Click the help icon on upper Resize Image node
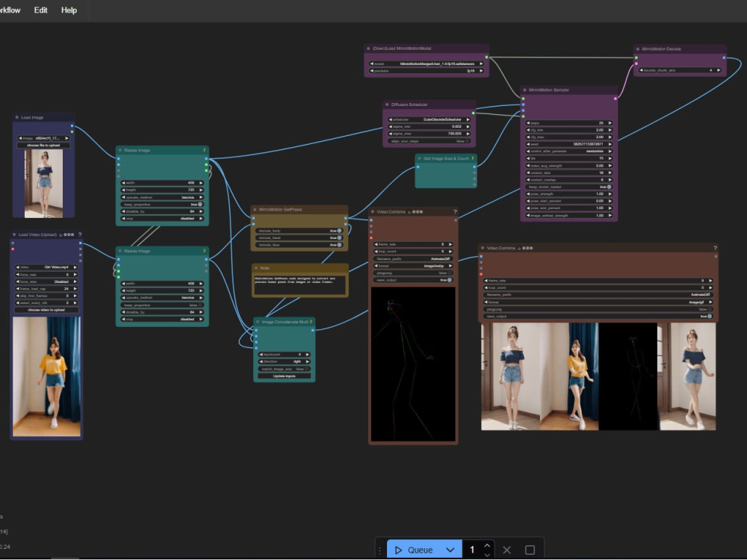The height and width of the screenshot is (560, 747). point(205,150)
